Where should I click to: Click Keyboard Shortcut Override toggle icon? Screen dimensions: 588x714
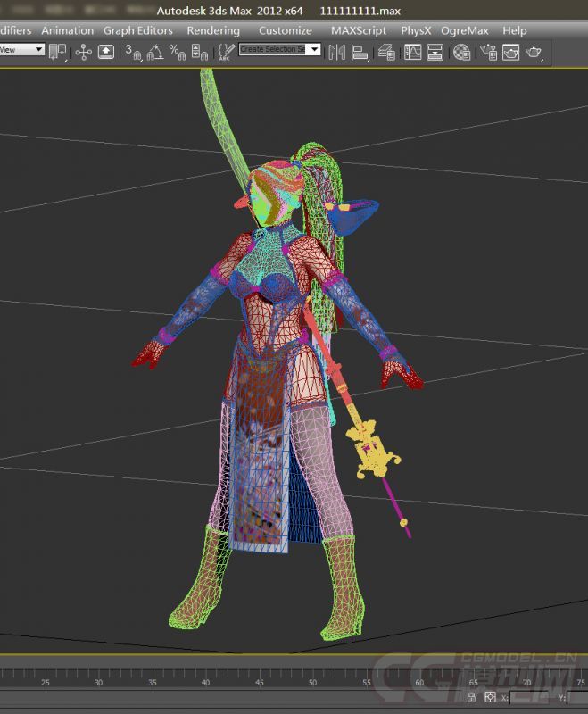click(x=106, y=52)
